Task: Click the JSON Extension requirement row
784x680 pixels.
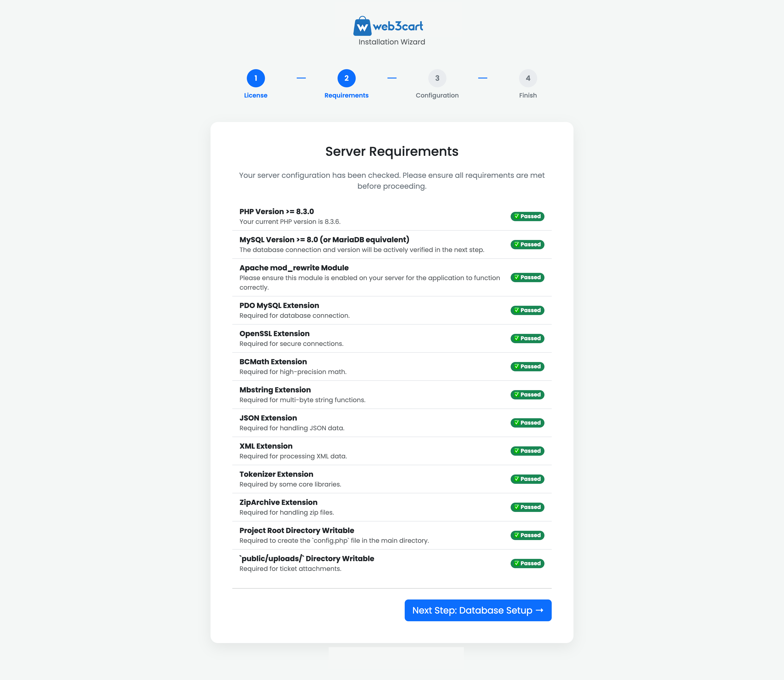Action: pos(342,423)
